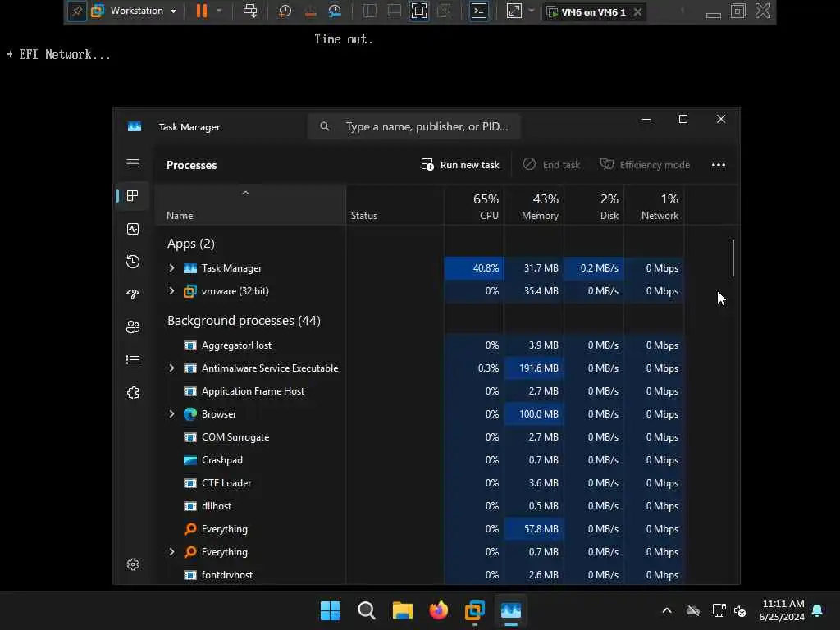Image resolution: width=840 pixels, height=630 pixels.
Task: Open stretch display dropdown arrow
Action: pos(532,11)
